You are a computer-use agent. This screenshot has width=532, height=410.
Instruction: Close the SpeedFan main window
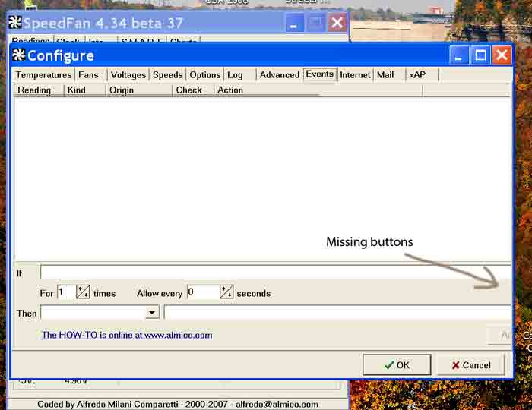[337, 23]
